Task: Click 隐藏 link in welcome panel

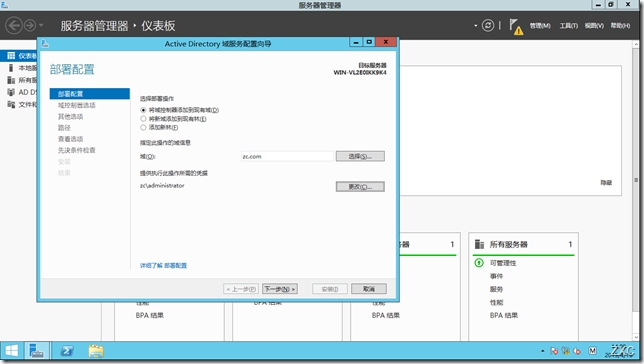Action: pos(606,182)
